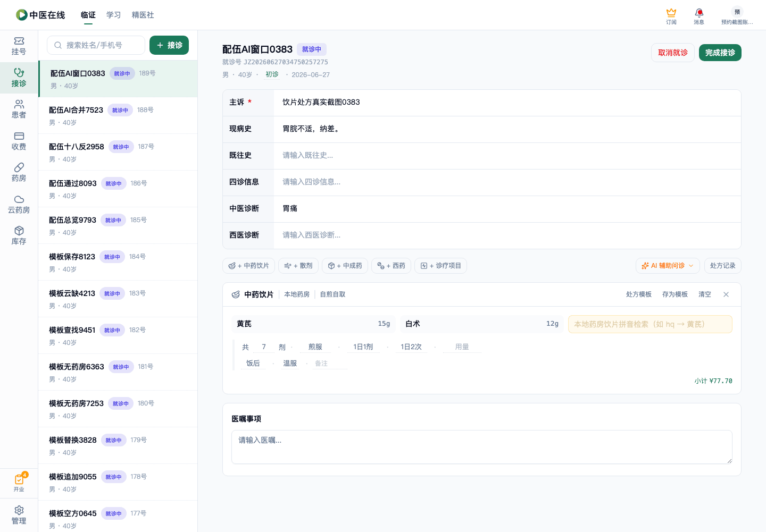Click the 四诊信息 input field
766x532 pixels.
[507, 182]
